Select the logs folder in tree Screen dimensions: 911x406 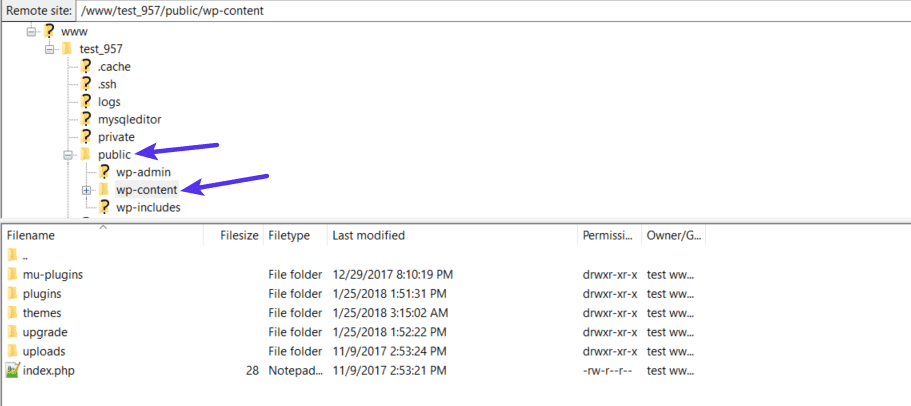pos(109,102)
